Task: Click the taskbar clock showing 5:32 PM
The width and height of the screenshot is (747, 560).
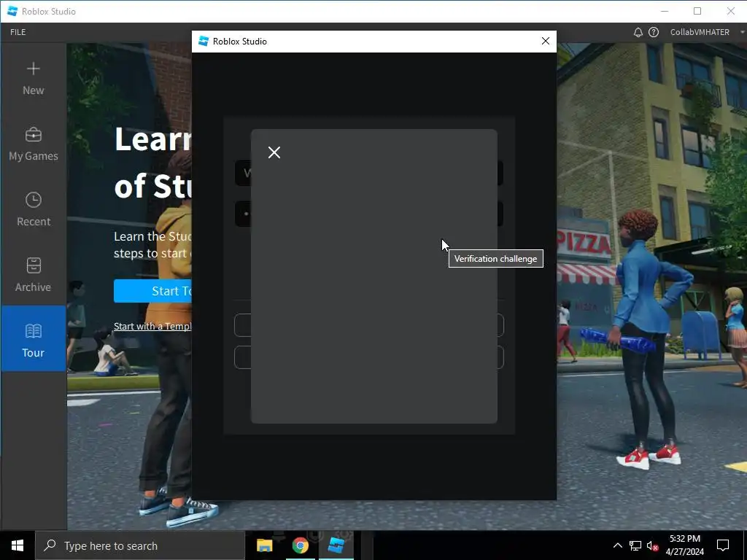Action: (x=684, y=545)
